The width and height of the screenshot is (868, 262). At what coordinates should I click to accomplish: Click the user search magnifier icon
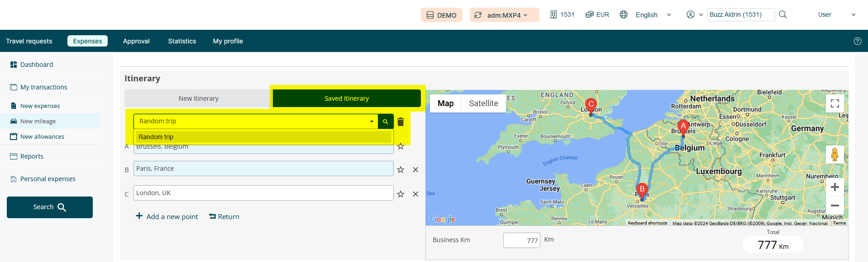tap(783, 14)
